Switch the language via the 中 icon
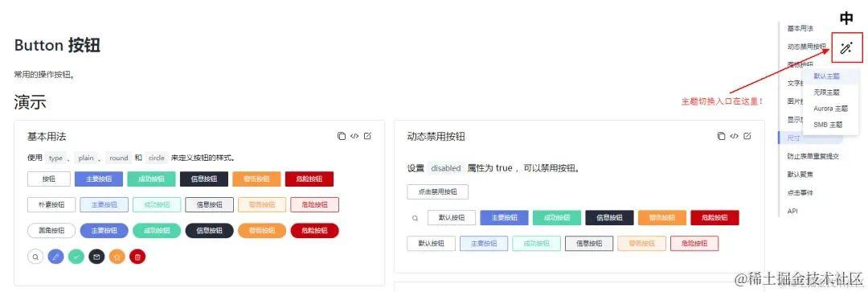Screen dimensions: 868x292 point(846,19)
